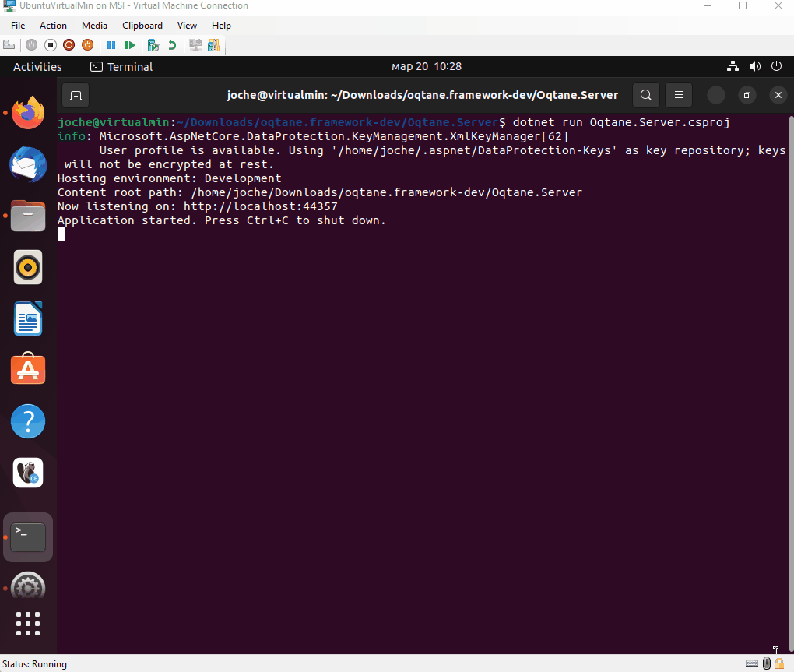The height and width of the screenshot is (672, 794).
Task: Open the Clipboard menu
Action: (x=142, y=26)
